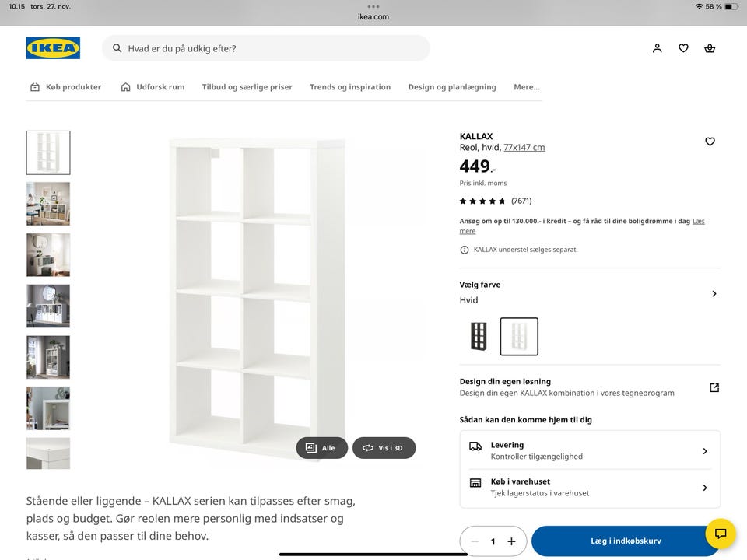Add KALLAX to favorites with heart icon

[710, 142]
